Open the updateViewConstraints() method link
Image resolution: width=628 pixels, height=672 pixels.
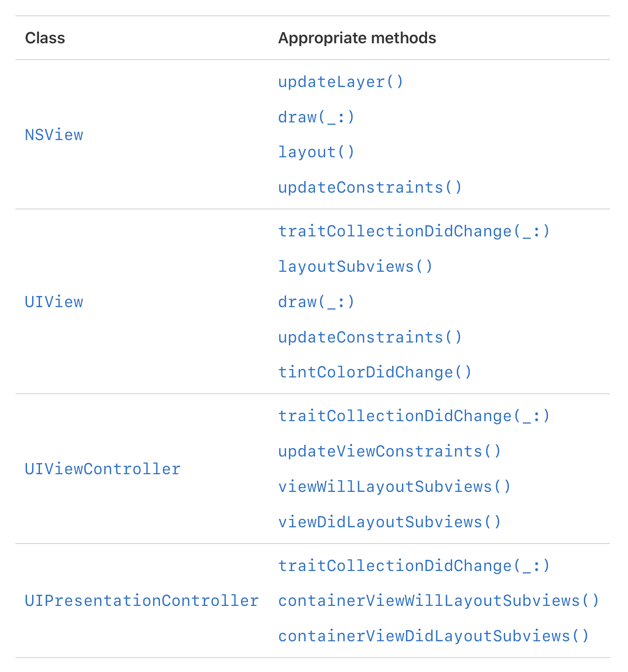pyautogui.click(x=389, y=451)
